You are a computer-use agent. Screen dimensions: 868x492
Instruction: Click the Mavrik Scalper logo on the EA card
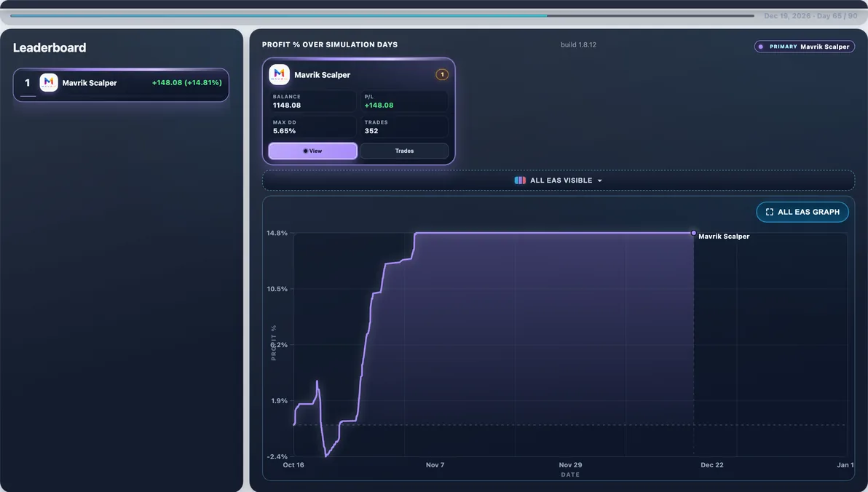coord(279,75)
